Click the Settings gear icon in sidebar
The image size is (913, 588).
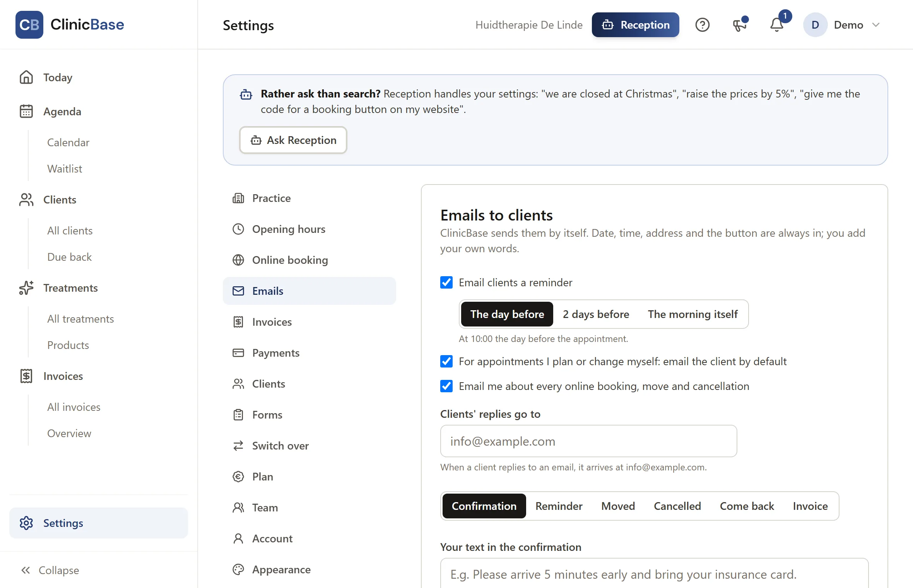[x=26, y=523]
